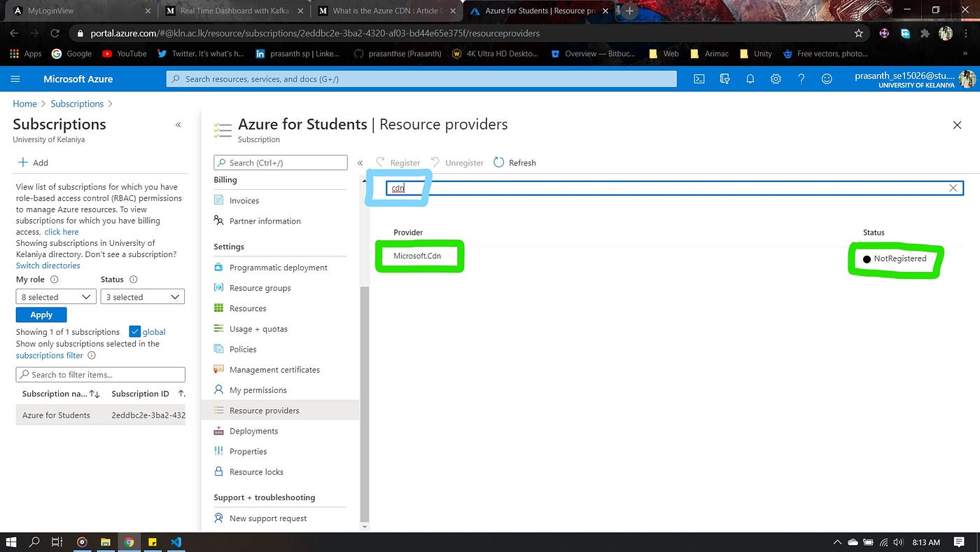Close the Resource providers blade
The width and height of the screenshot is (980, 552).
[957, 125]
